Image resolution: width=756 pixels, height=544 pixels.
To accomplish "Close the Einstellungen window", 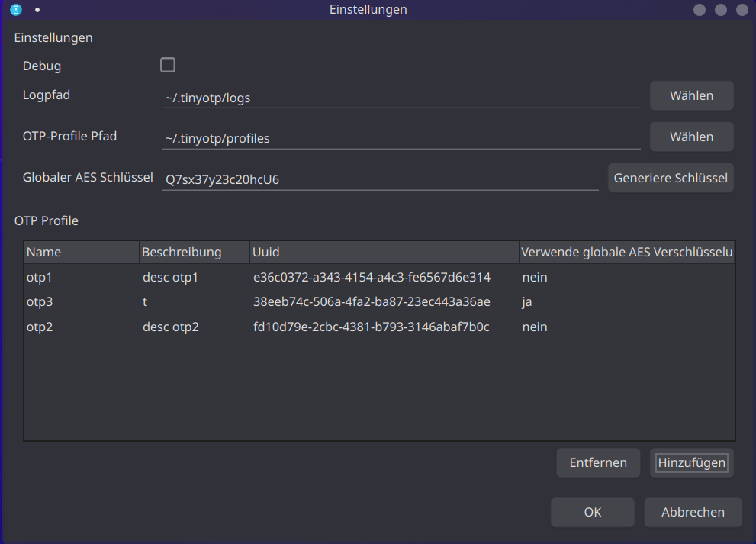I will click(742, 10).
